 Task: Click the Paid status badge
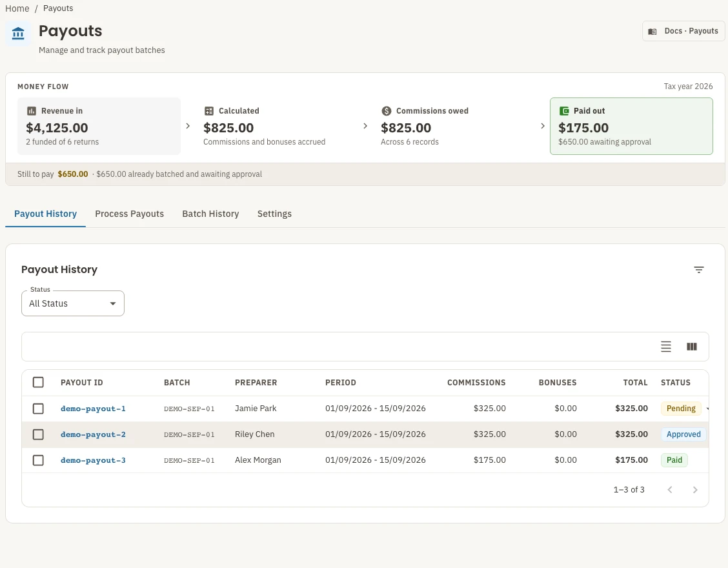tap(674, 460)
